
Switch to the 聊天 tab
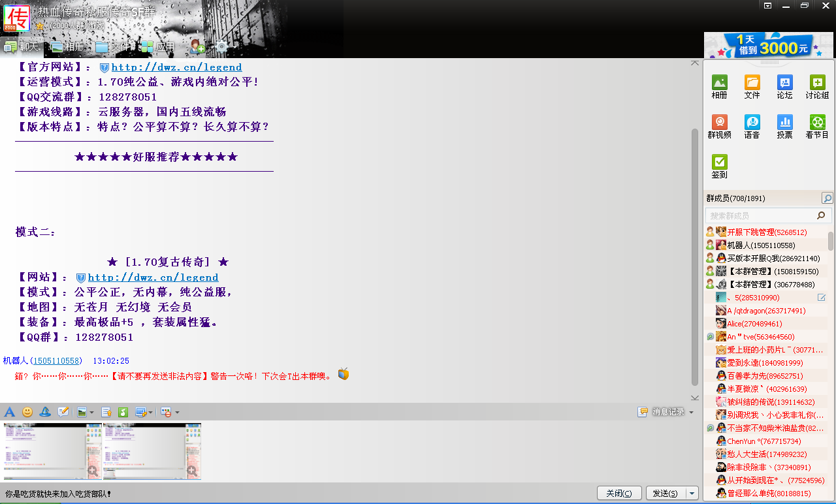point(22,47)
